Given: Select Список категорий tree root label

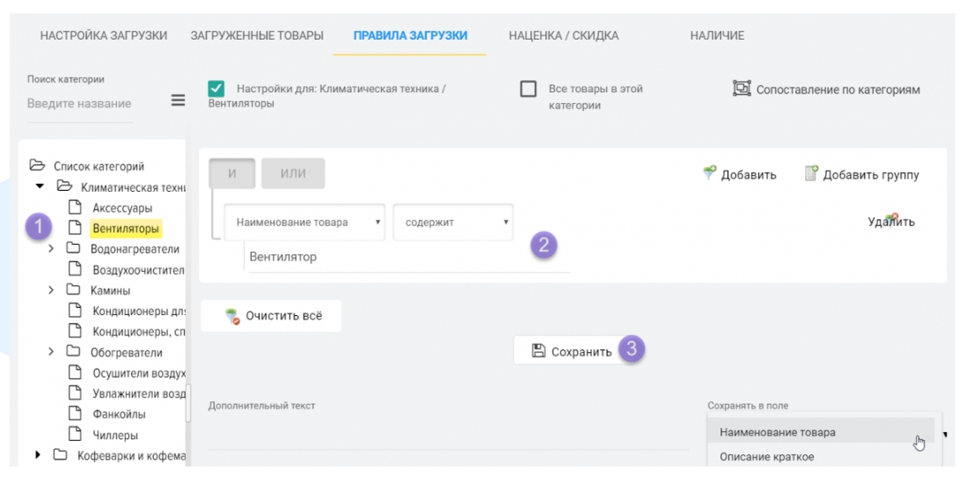Looking at the screenshot, I should pyautogui.click(x=99, y=166).
